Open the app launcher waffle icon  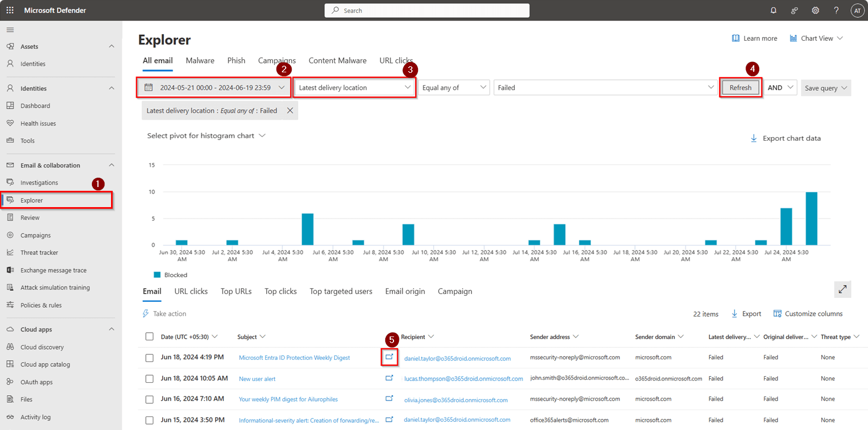coord(10,10)
